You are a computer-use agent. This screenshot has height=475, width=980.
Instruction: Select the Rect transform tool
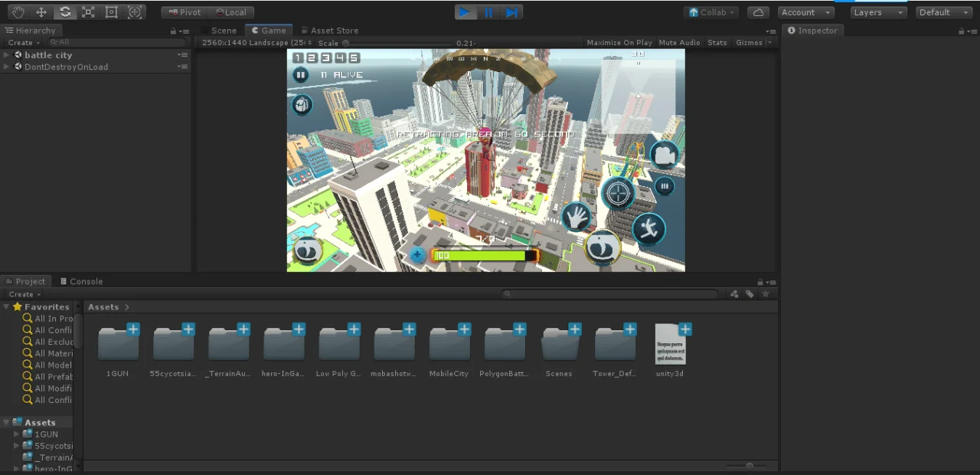point(112,12)
